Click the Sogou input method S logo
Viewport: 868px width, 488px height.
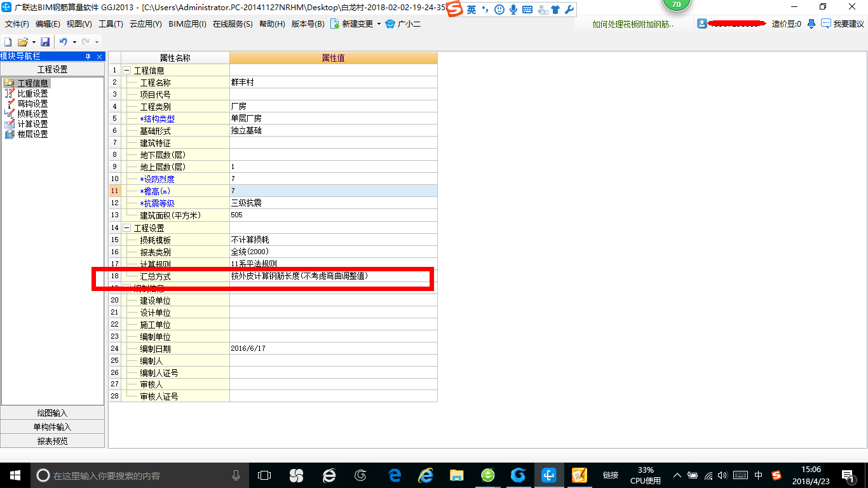[x=454, y=10]
